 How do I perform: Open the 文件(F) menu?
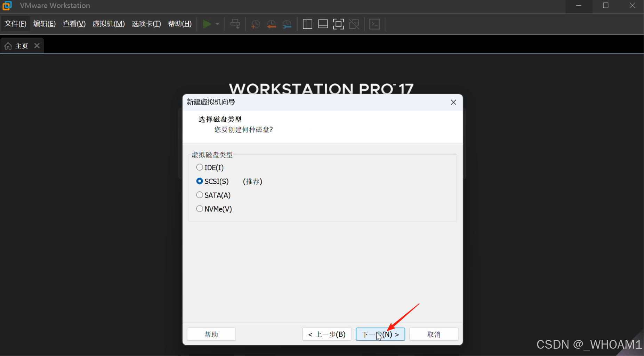(x=16, y=24)
